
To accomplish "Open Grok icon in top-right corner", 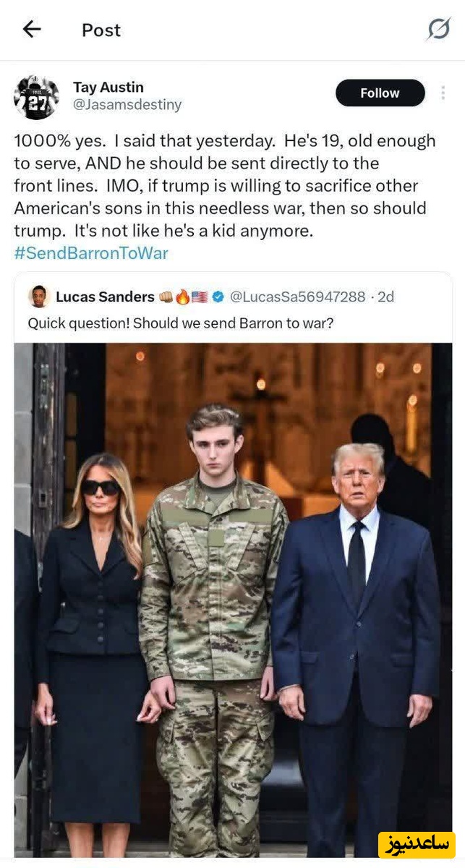I will 438,29.
